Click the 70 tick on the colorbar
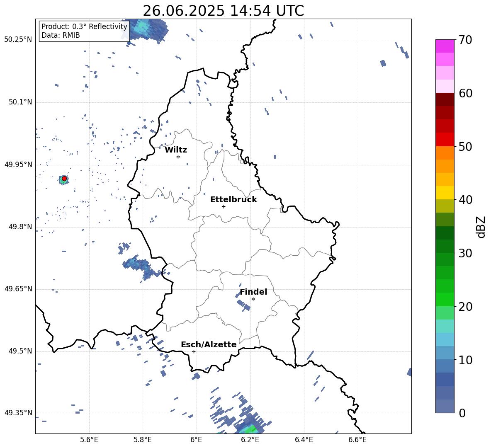 (x=465, y=40)
